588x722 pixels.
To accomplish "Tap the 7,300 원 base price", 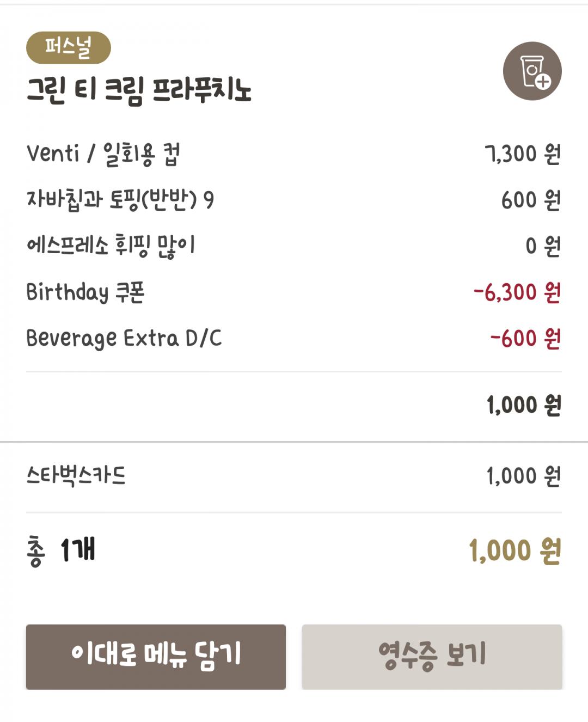I will pyautogui.click(x=522, y=154).
